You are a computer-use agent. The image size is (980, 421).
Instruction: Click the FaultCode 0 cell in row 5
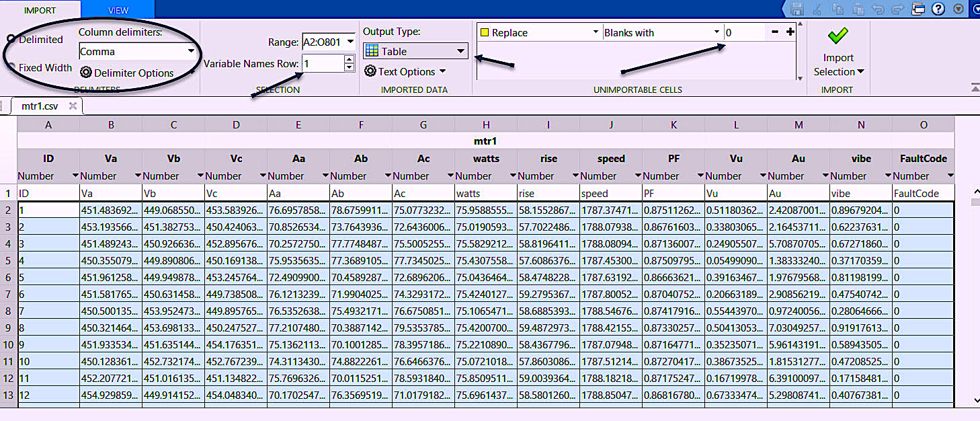tap(924, 261)
